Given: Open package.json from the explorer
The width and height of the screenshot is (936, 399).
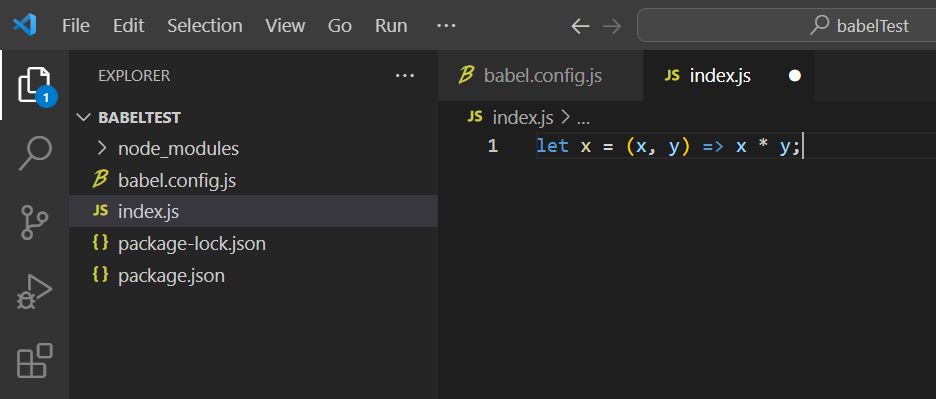Looking at the screenshot, I should pos(254,276).
